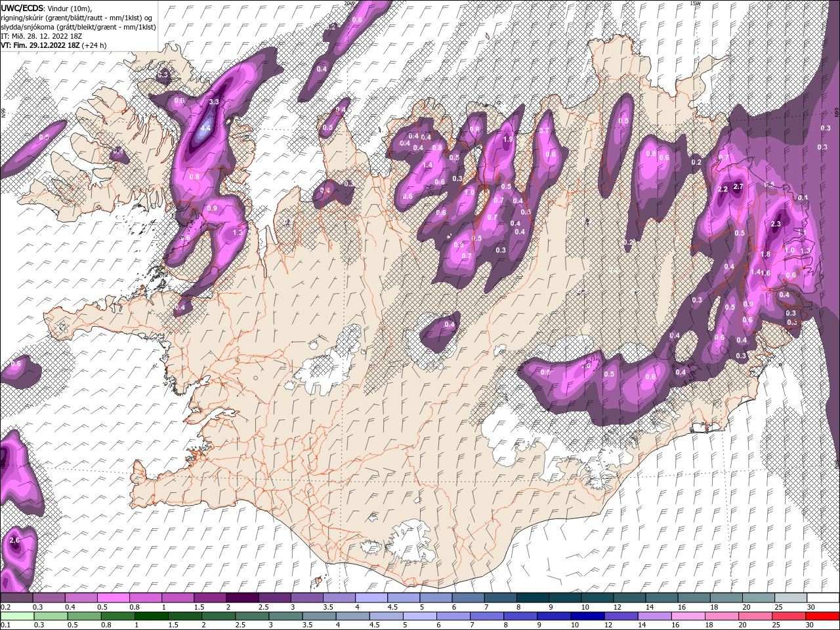Click the UWC/ECDS model title
840x630 pixels.
[x=22, y=8]
